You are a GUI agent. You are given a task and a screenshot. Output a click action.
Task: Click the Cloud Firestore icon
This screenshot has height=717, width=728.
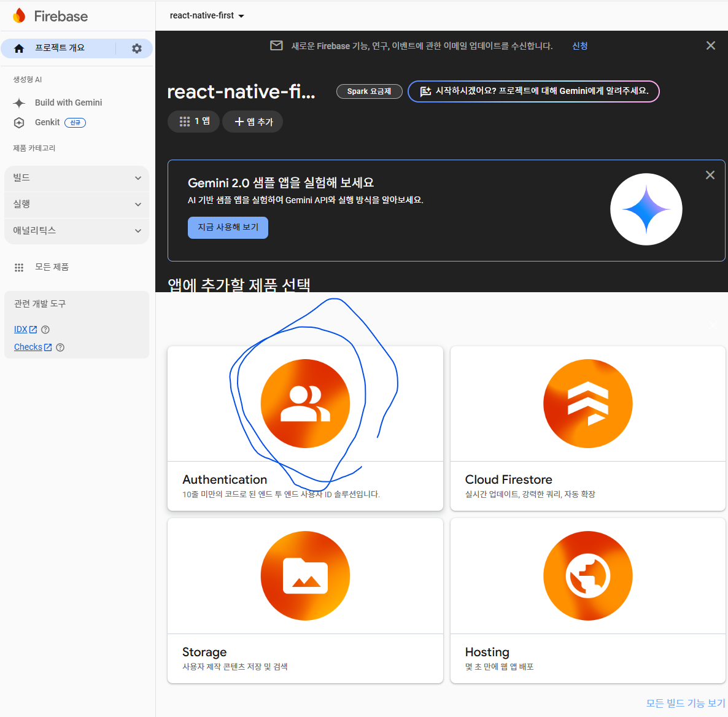tap(588, 403)
